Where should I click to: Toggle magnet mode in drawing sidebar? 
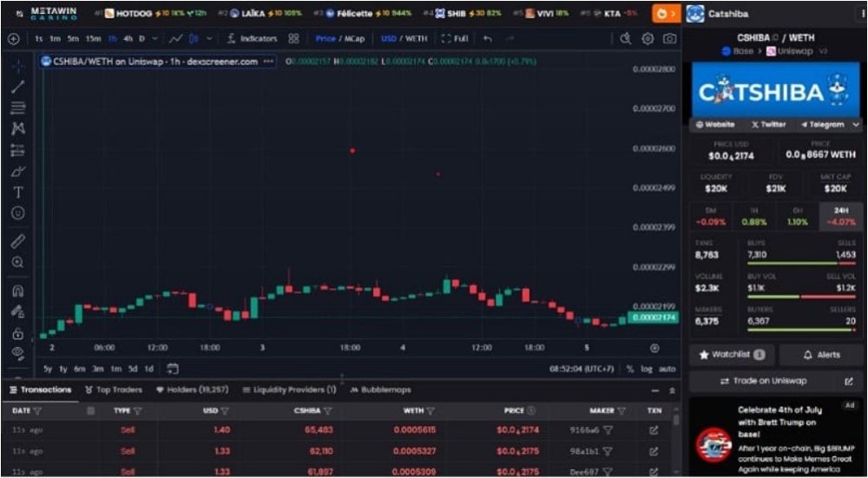[18, 291]
